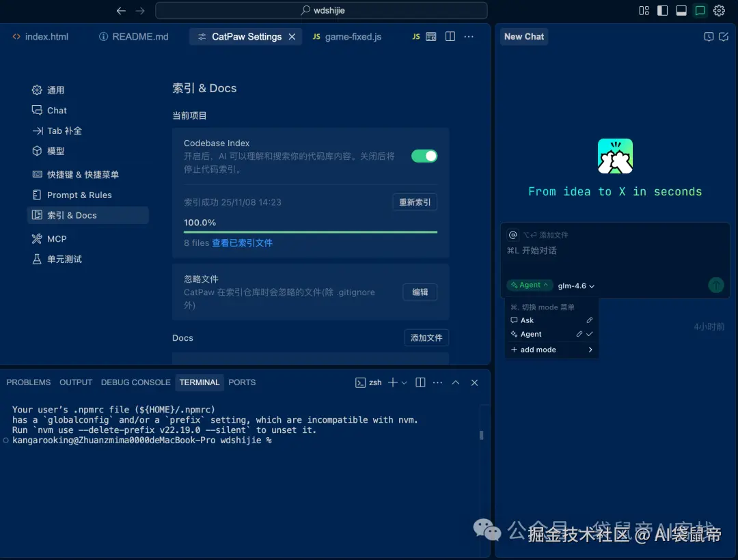Open the customize layout icon

644,10
